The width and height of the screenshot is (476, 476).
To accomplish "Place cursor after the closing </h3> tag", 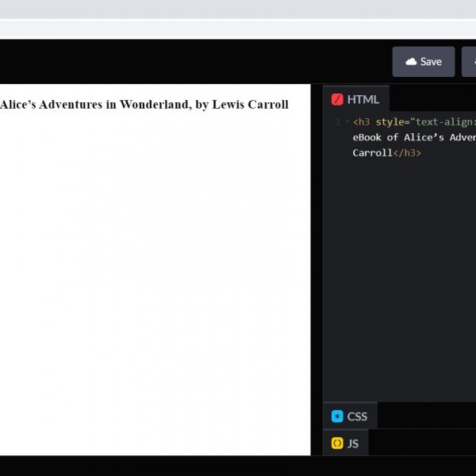I will (421, 152).
